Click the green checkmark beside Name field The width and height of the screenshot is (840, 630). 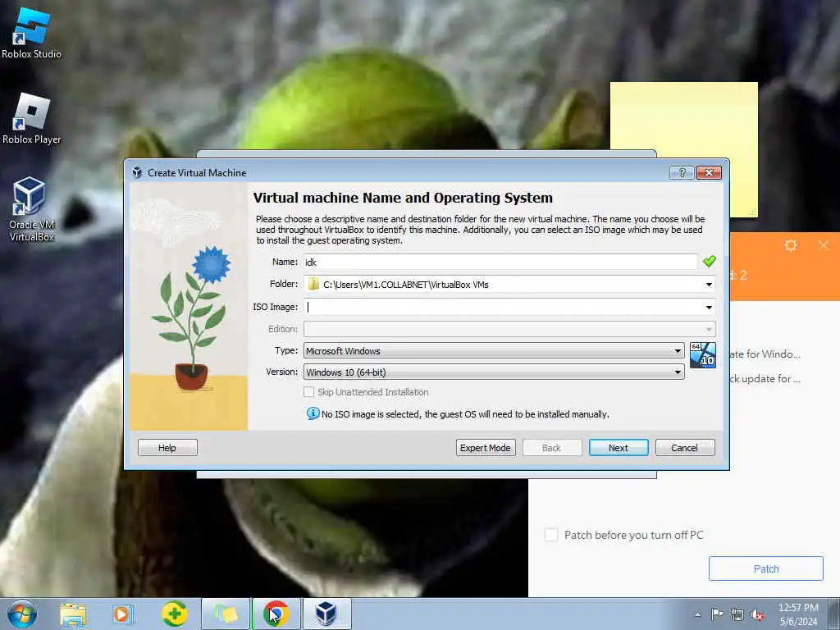coord(709,262)
